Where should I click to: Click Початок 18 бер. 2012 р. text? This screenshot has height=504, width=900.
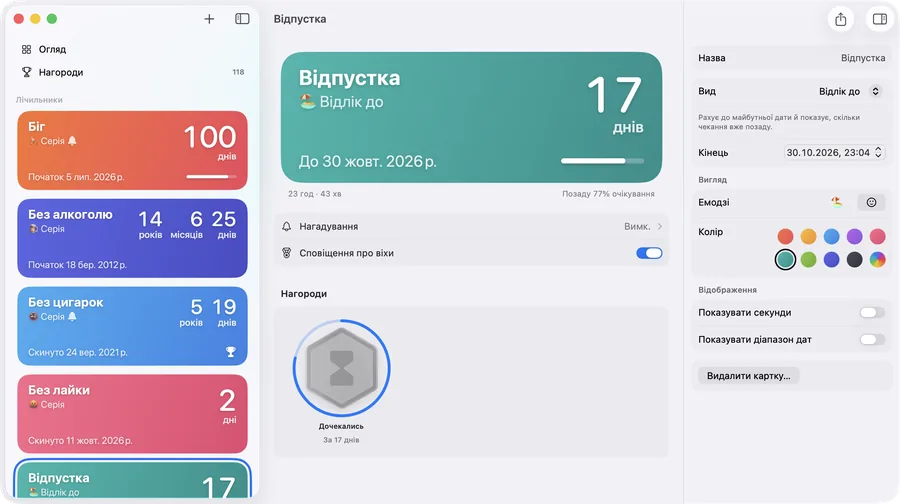(x=77, y=265)
